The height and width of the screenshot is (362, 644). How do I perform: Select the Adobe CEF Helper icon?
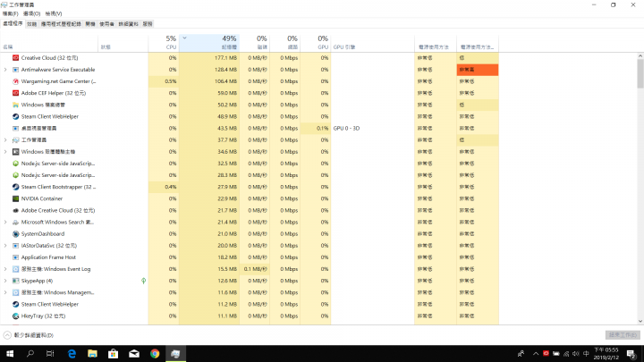coord(15,93)
